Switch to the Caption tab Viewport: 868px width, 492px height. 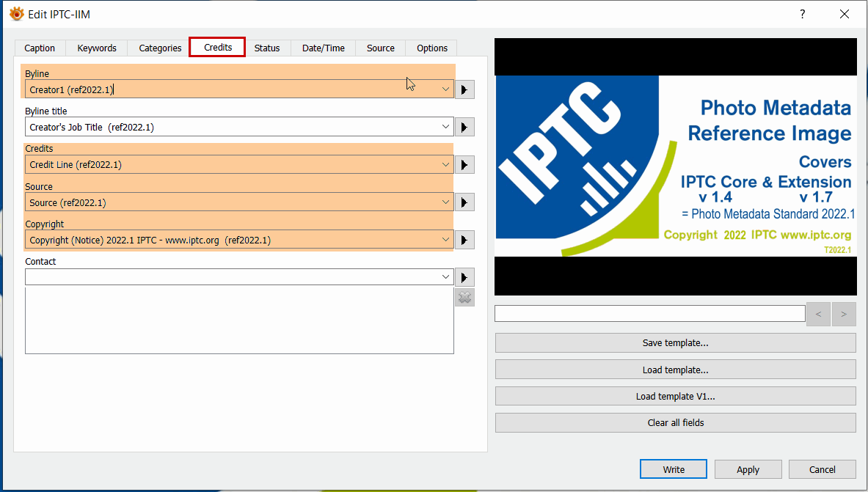40,48
